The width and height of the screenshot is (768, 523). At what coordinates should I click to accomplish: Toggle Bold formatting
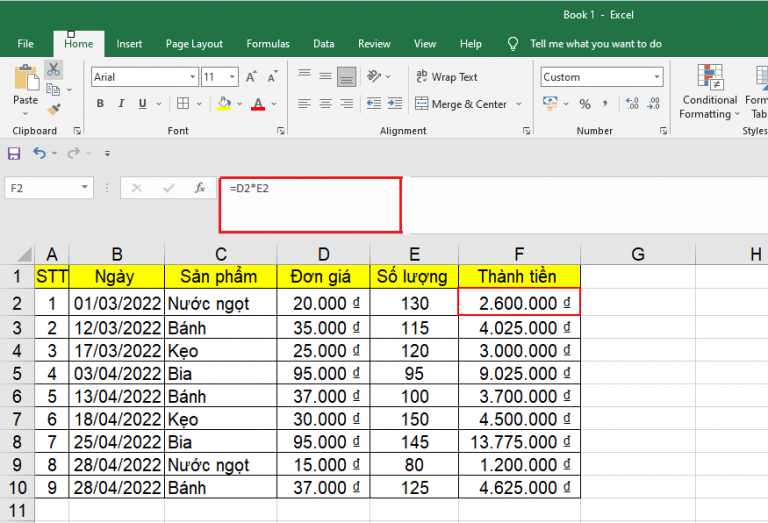100,103
